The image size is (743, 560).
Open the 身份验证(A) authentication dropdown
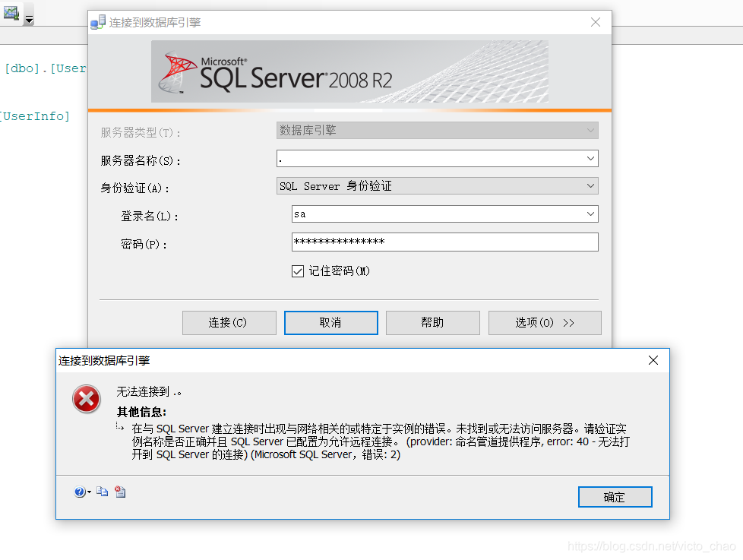[591, 185]
